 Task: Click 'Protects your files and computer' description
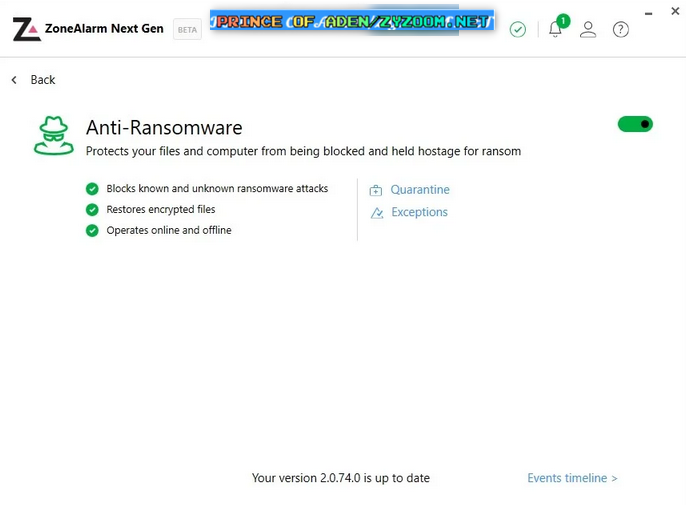pyautogui.click(x=303, y=151)
